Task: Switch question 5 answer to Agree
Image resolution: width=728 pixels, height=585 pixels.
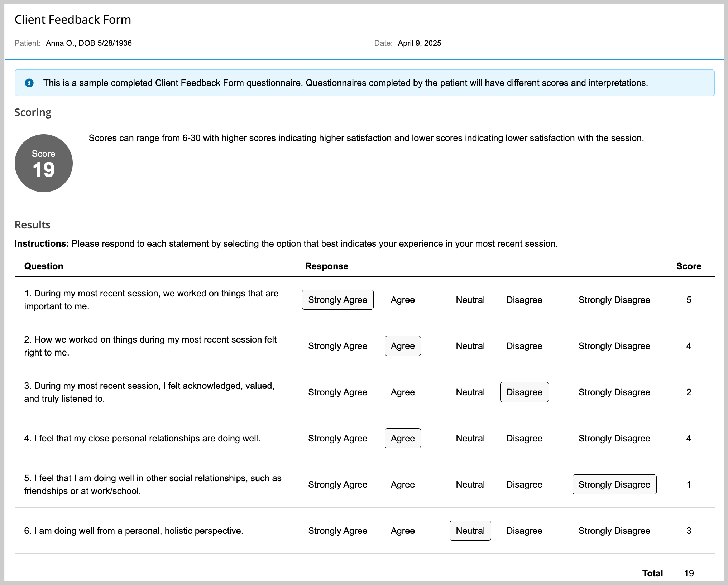Action: point(402,484)
